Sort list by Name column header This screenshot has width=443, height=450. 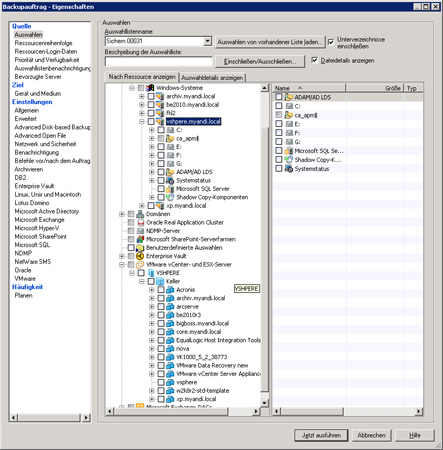coord(309,88)
